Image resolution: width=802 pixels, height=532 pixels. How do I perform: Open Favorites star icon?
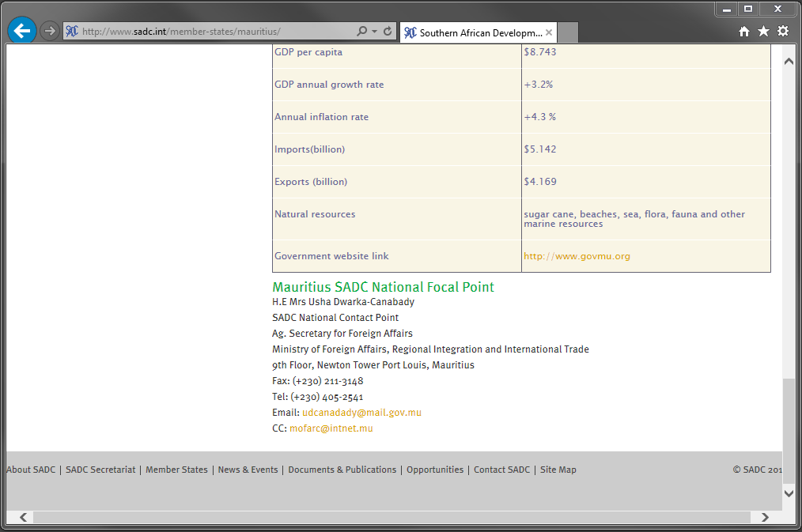coord(763,31)
